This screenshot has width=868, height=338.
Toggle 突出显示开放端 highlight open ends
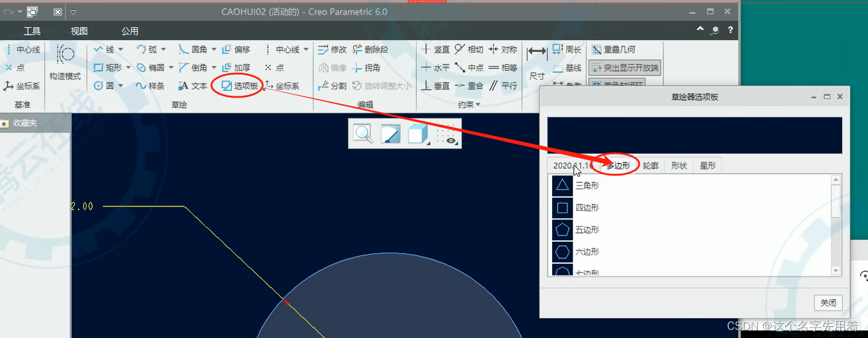624,67
